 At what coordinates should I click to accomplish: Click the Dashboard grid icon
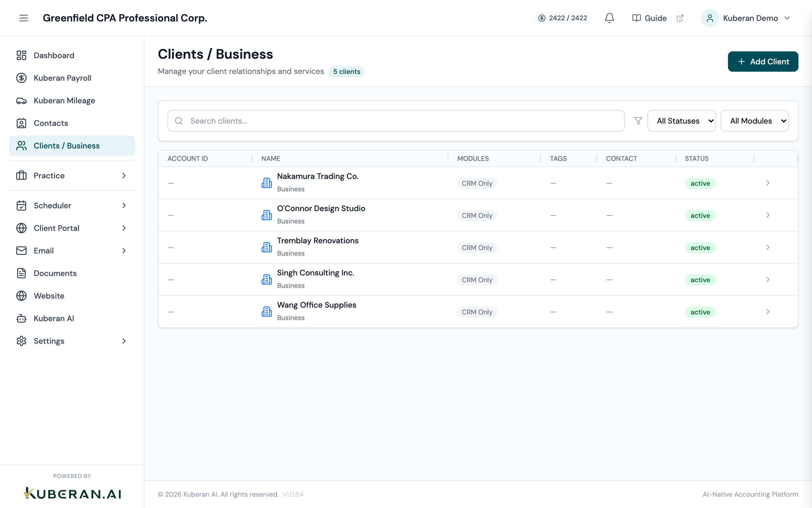click(21, 55)
